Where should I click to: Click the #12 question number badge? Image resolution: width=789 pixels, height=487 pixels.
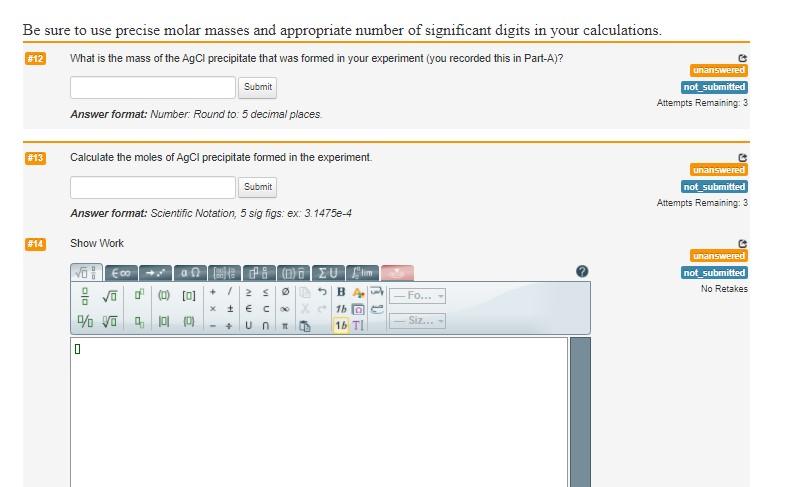[35, 58]
